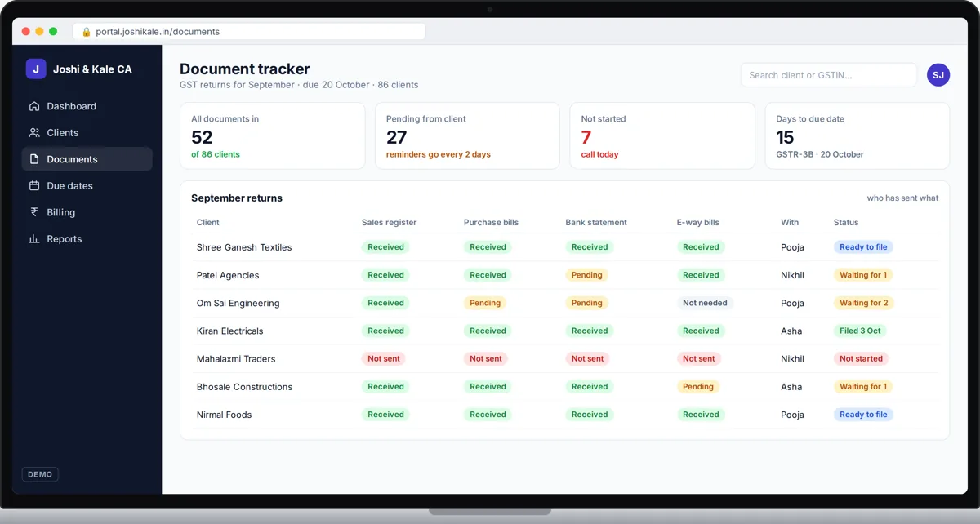This screenshot has height=524, width=980.
Task: Click Kiran Electricals Received bank statement badge
Action: [x=590, y=331]
